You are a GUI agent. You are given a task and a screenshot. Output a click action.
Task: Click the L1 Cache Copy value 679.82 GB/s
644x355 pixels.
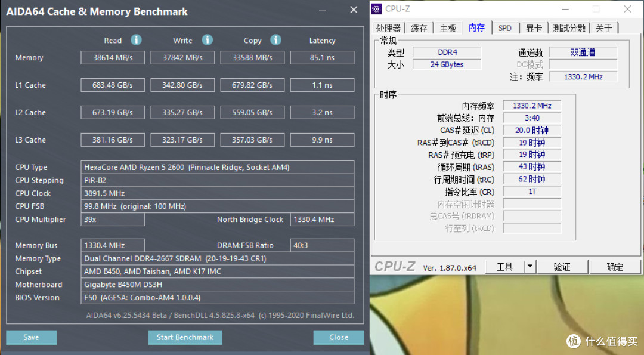(x=252, y=85)
